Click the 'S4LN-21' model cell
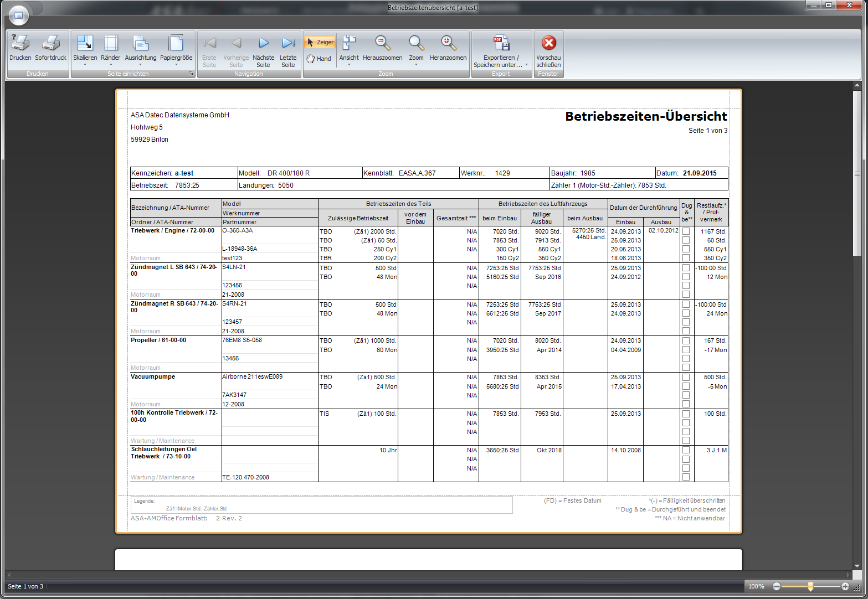868x599 pixels. tap(234, 267)
